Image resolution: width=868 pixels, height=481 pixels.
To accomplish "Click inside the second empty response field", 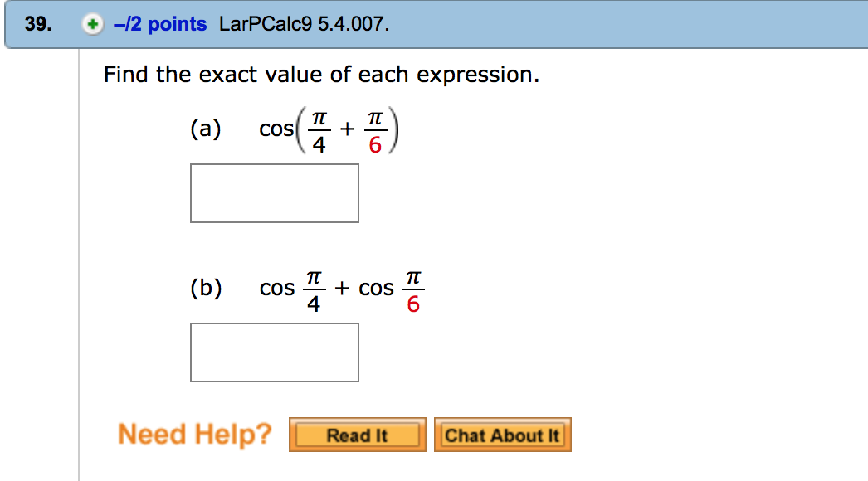I will pos(275,352).
